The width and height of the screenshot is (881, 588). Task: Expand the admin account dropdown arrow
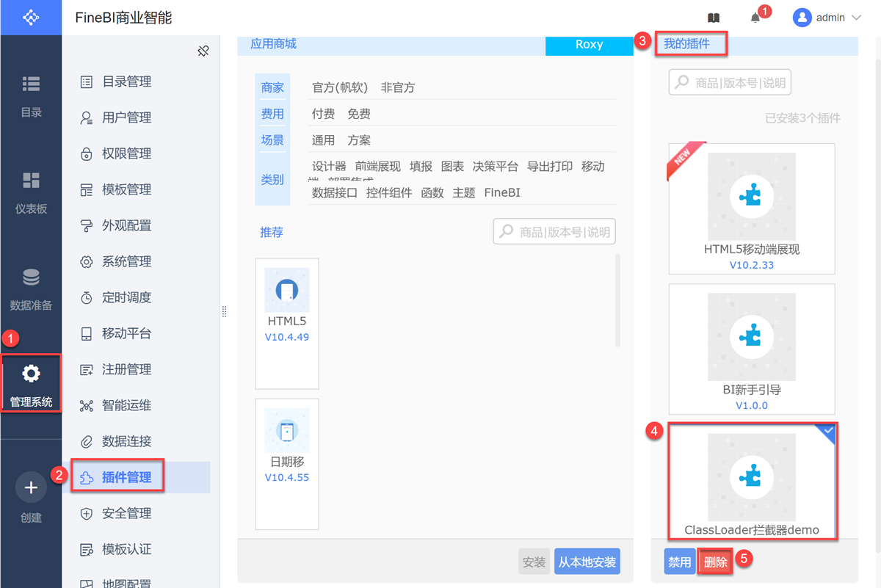point(856,18)
